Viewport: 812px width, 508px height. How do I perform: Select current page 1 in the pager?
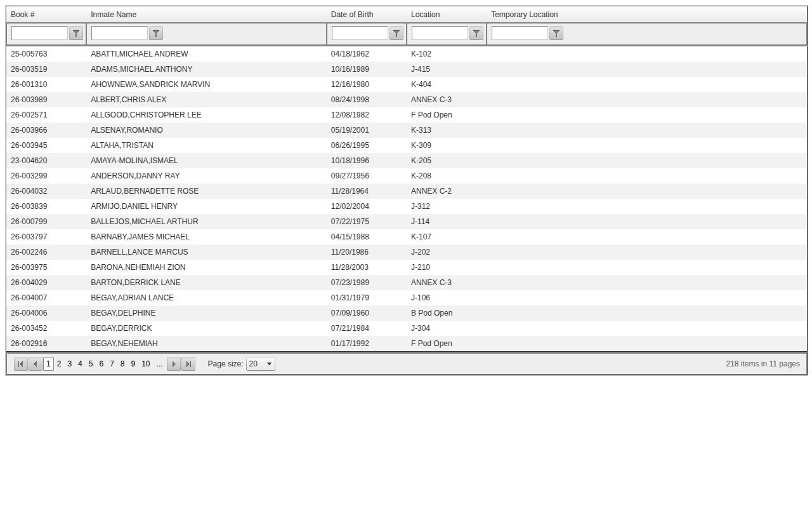coord(48,364)
